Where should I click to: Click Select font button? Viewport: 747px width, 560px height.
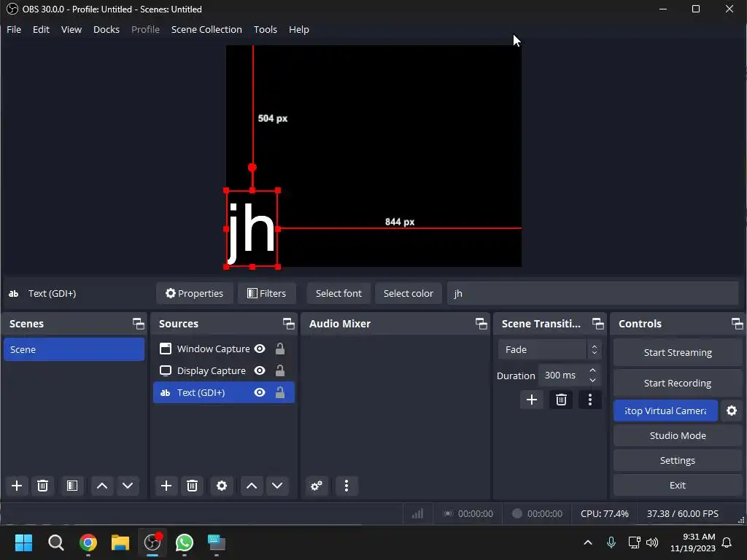coord(338,293)
